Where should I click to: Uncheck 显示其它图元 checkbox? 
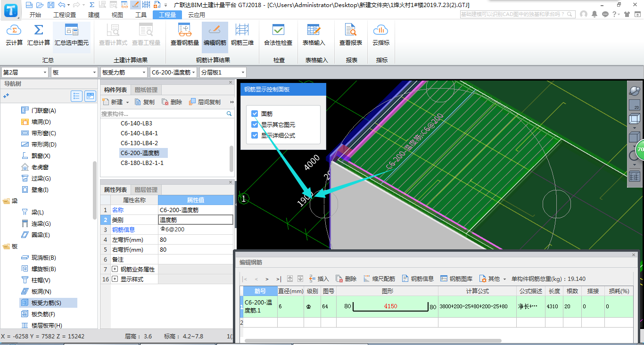[255, 124]
